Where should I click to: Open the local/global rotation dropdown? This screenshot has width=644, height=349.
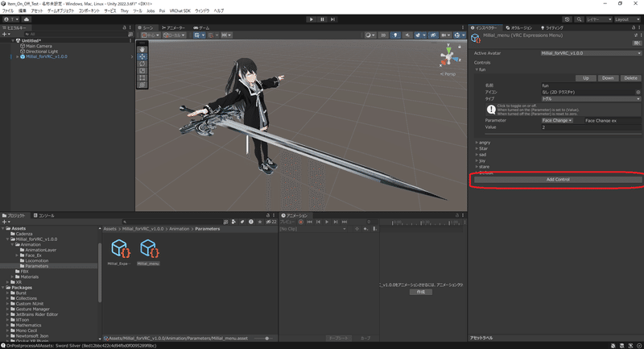pos(174,35)
